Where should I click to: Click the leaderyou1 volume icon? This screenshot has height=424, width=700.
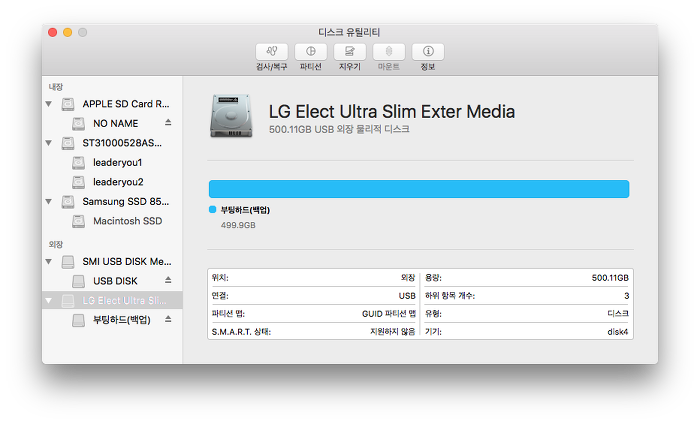(x=79, y=163)
